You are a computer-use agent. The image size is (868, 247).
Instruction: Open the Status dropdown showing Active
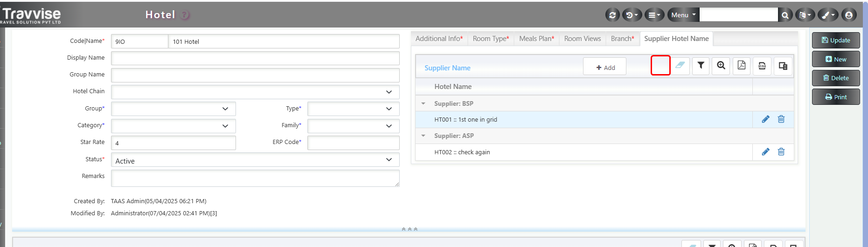click(x=255, y=160)
